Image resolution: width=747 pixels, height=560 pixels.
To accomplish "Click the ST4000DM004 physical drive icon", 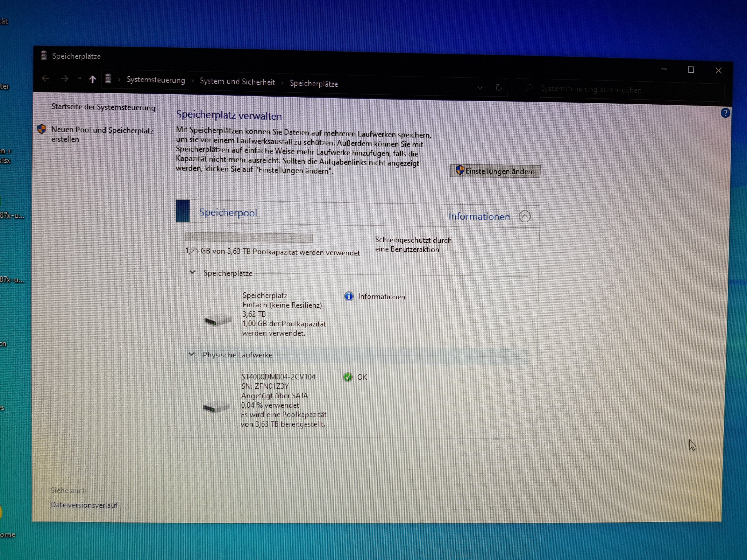I will [217, 407].
